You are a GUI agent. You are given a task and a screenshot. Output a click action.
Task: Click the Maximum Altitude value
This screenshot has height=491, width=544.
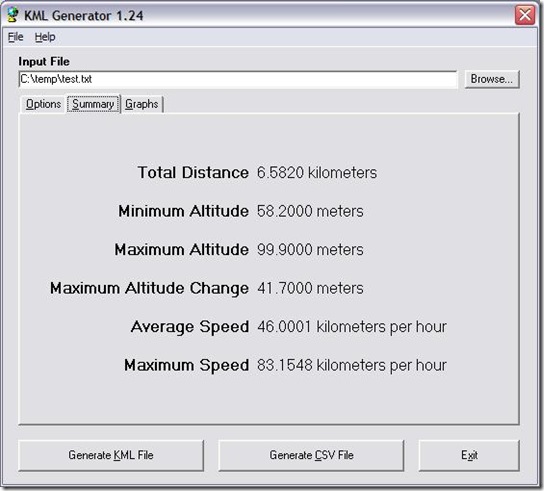point(310,249)
